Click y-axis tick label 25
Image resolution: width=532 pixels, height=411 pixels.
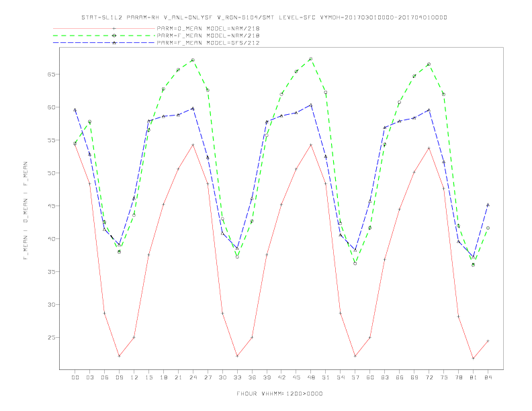tap(52, 337)
